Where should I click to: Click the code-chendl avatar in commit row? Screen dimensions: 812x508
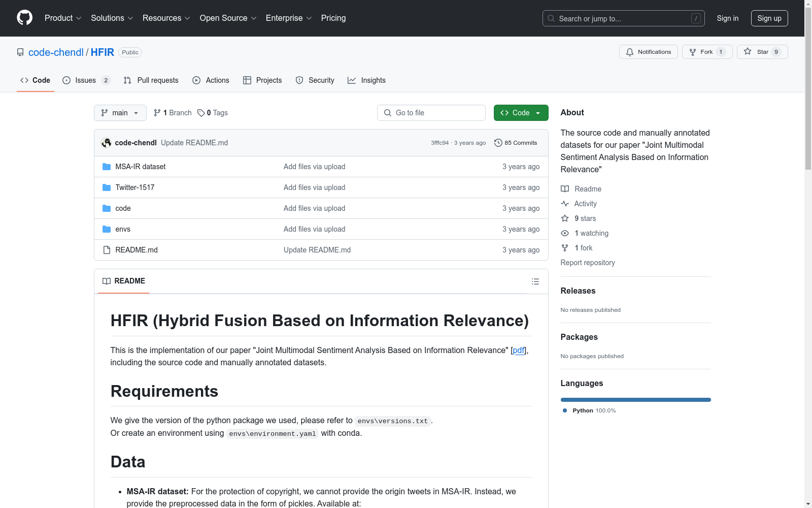(106, 143)
